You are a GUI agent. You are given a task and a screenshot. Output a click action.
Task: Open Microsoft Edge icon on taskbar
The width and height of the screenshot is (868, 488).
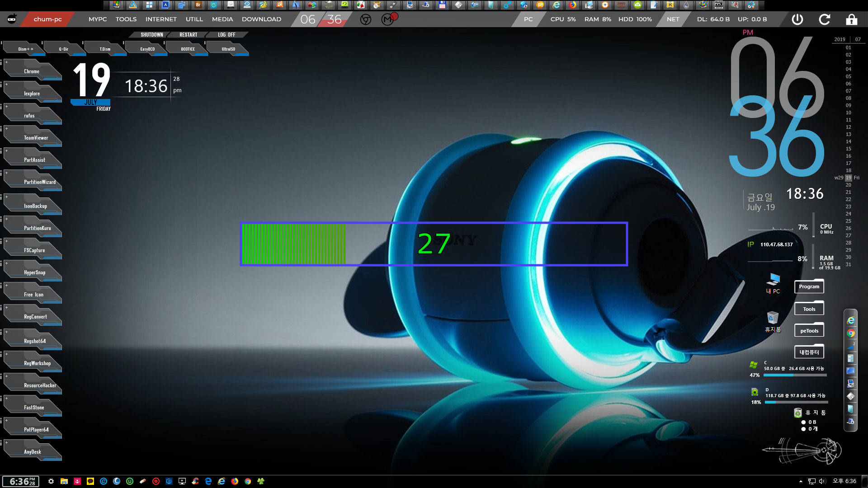(x=208, y=481)
